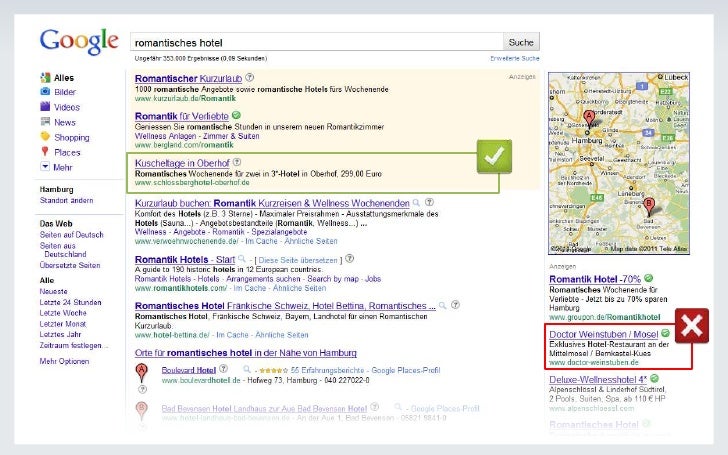Click the info icon beside Hotel Bettina result
This screenshot has height=455, width=728.
tap(456, 305)
